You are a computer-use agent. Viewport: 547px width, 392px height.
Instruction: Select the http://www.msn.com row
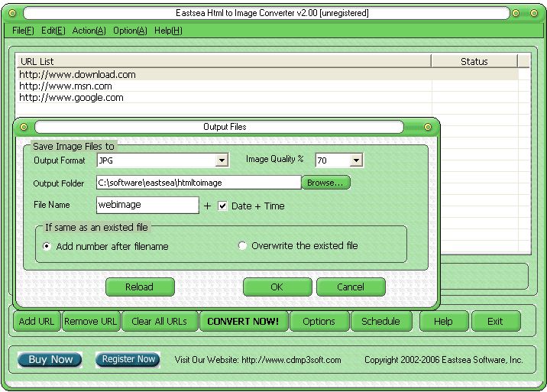tap(267, 86)
